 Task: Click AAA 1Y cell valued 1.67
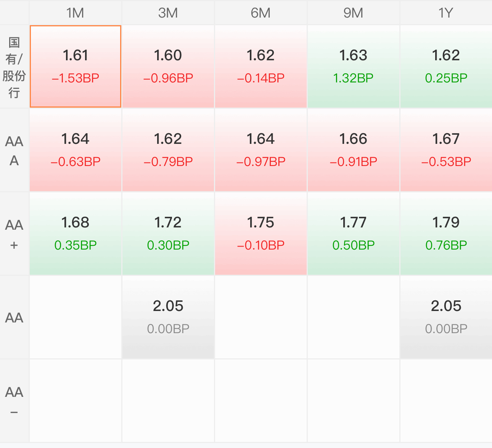[x=446, y=150]
